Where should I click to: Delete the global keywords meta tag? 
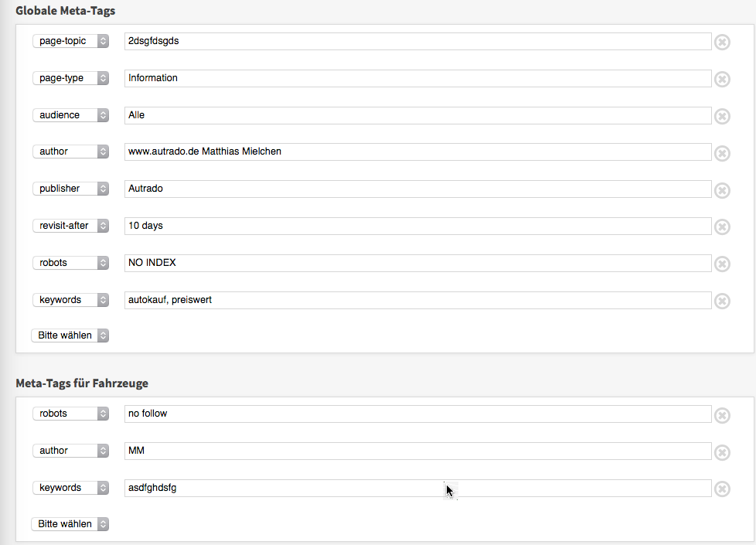click(x=721, y=301)
